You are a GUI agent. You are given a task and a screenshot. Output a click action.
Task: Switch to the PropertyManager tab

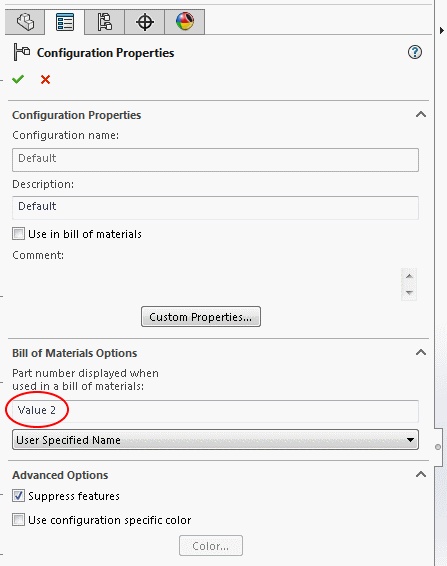pos(65,22)
